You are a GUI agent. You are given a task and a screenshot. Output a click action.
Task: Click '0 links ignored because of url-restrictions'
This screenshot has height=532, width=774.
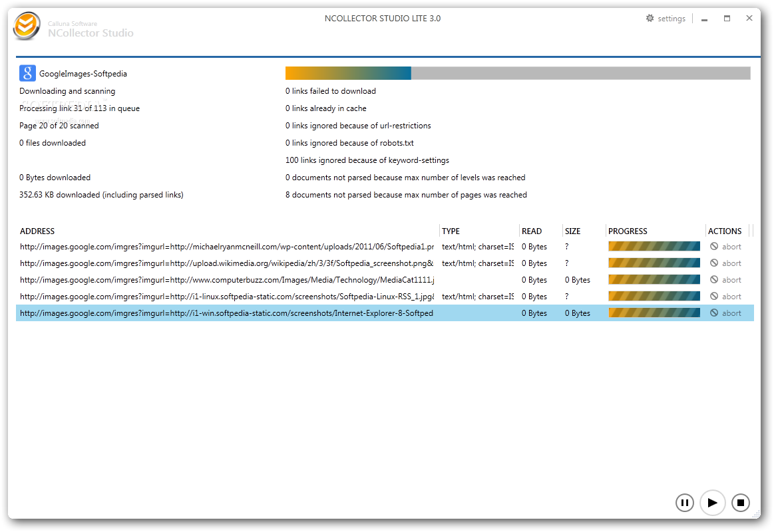coord(358,126)
